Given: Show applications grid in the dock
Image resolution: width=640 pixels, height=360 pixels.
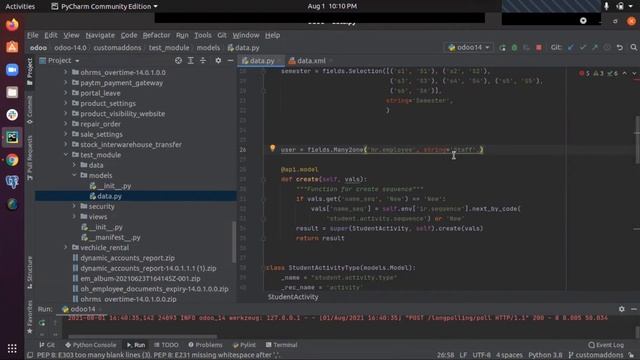Looking at the screenshot, I should click(12, 348).
